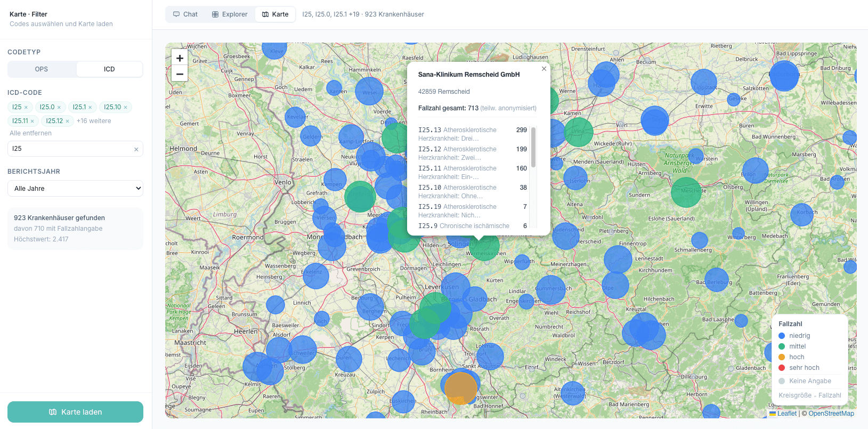Click the green marker at Meschede

point(686,192)
